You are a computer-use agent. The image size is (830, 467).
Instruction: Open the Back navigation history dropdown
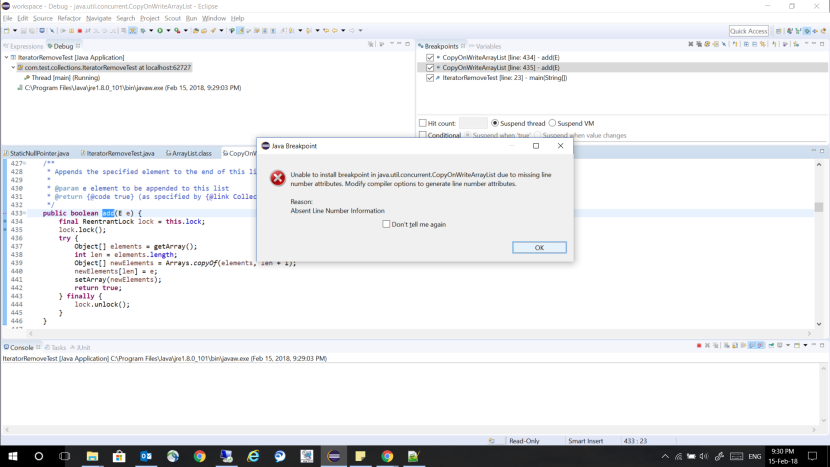coord(343,31)
